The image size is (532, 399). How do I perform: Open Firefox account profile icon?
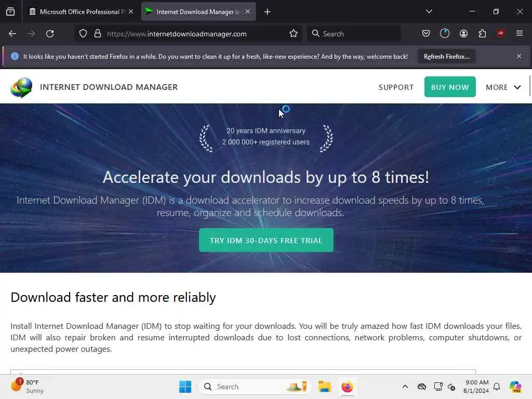point(463,33)
